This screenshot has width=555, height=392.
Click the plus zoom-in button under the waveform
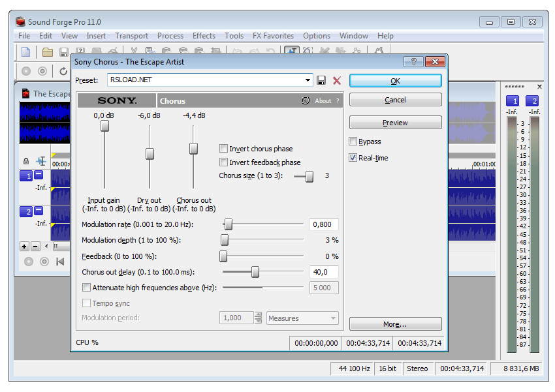[24, 247]
